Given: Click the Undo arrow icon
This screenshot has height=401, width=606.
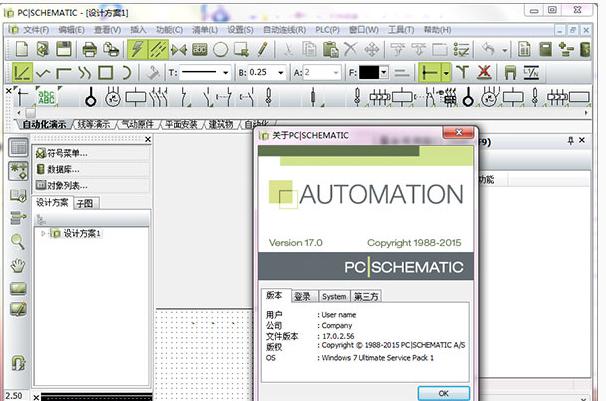Looking at the screenshot, I should coord(489,49).
